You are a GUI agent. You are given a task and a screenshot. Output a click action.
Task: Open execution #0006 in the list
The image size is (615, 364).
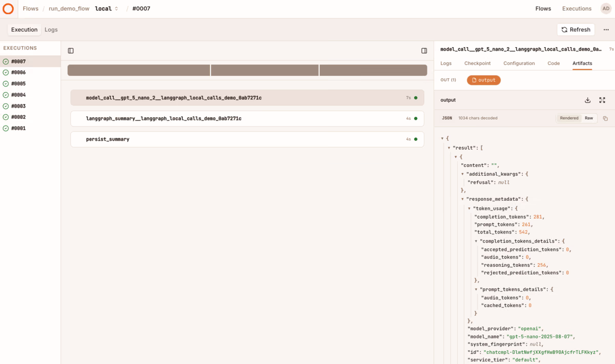coord(30,73)
